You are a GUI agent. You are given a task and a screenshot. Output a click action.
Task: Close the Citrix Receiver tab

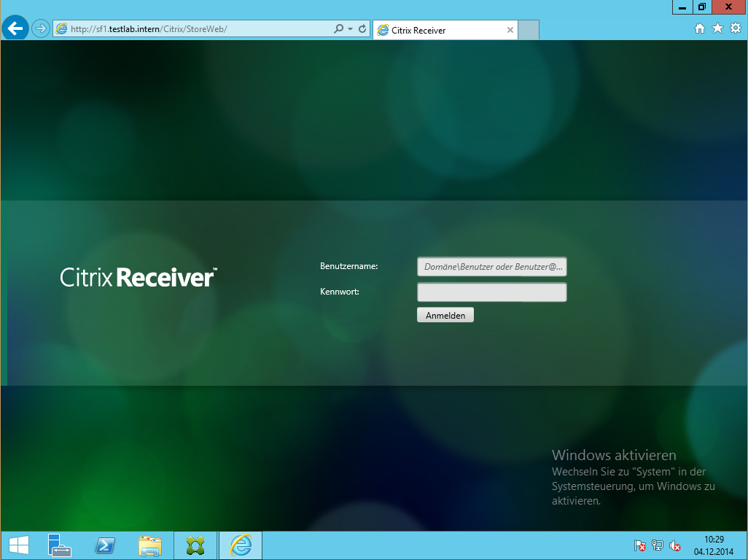click(510, 30)
